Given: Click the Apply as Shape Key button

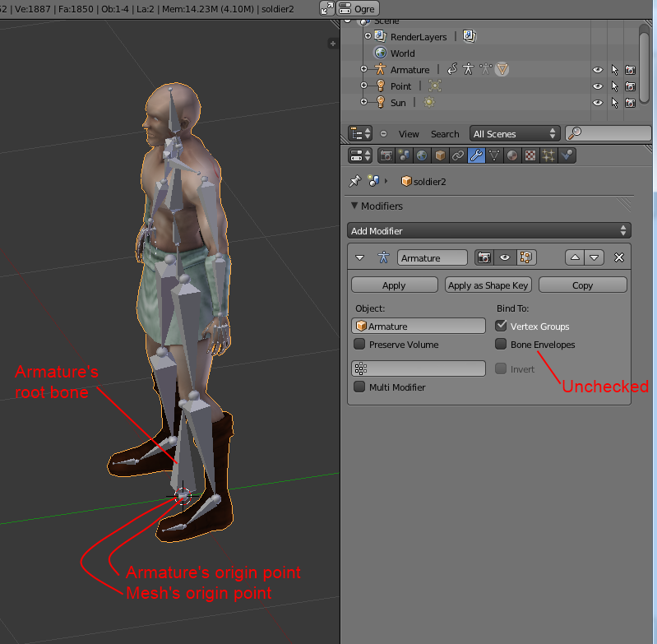Looking at the screenshot, I should tap(488, 285).
